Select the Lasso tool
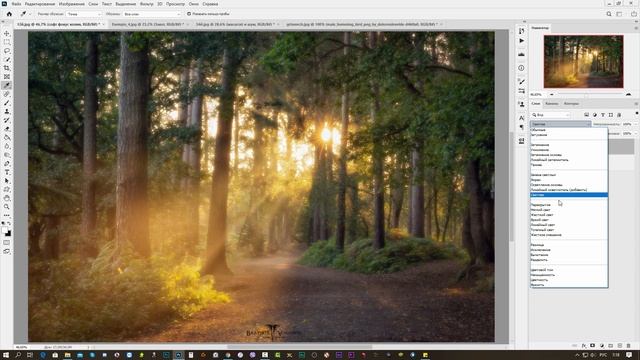Image resolution: width=640 pixels, height=360 pixels. (x=7, y=51)
